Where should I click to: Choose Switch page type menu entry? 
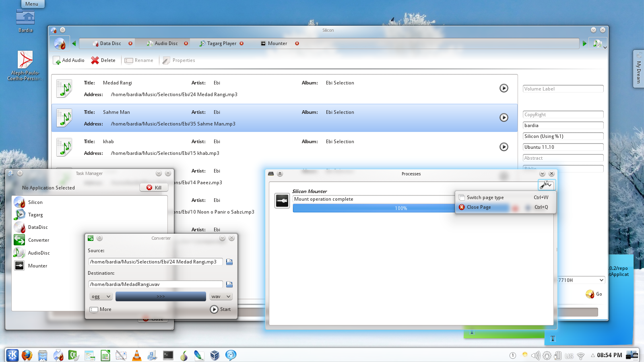(x=505, y=197)
